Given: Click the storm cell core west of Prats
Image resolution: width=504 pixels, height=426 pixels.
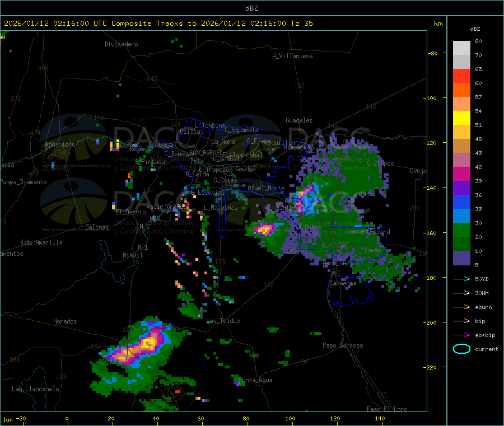Looking at the screenshot, I should click(x=266, y=230).
